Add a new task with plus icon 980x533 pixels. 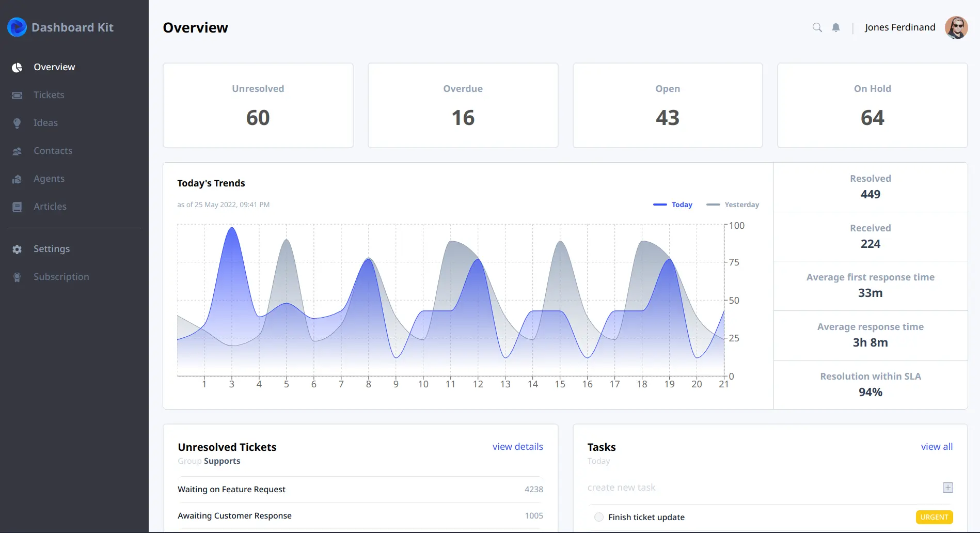click(x=947, y=488)
